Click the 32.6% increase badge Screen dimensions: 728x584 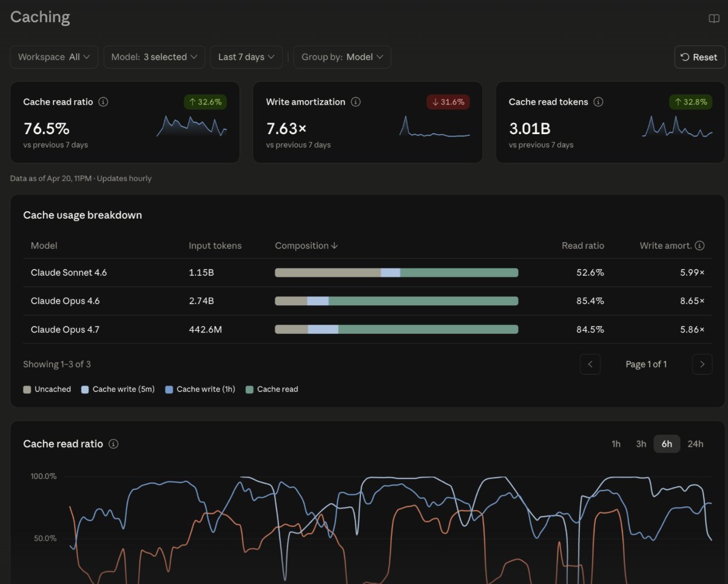tap(205, 102)
